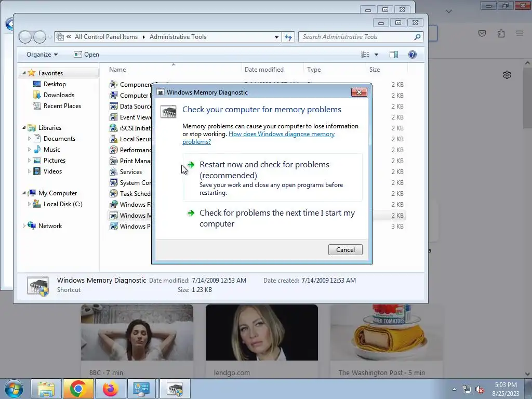Toggle the preview pane button
The image size is (532, 399).
tap(394, 55)
